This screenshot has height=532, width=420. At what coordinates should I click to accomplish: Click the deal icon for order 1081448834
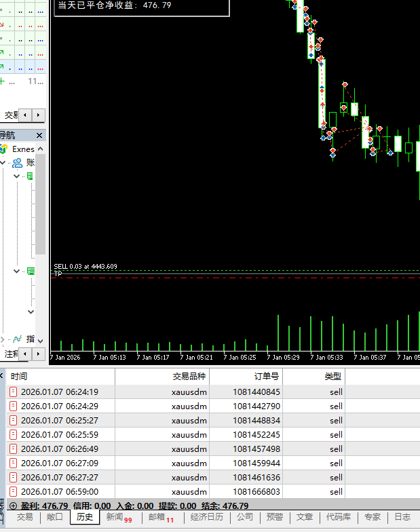(x=13, y=421)
